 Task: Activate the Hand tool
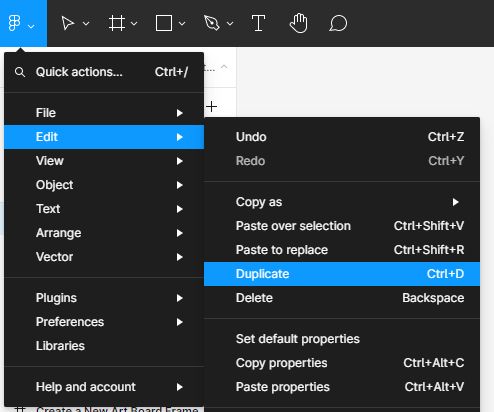(298, 23)
